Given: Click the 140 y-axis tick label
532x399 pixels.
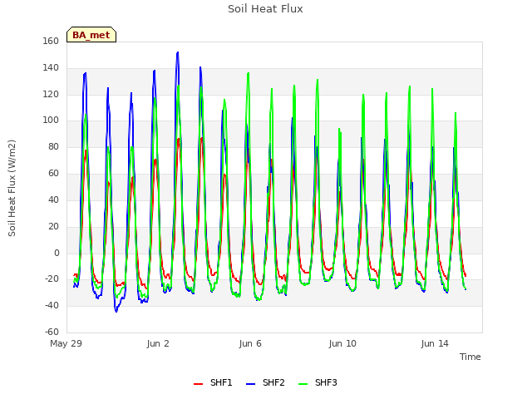Looking at the screenshot, I should [x=51, y=67].
